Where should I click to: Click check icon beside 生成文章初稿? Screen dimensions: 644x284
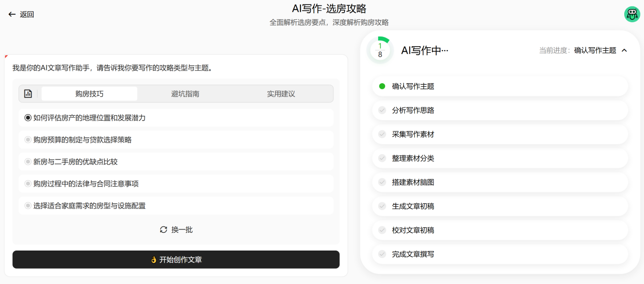tap(382, 206)
